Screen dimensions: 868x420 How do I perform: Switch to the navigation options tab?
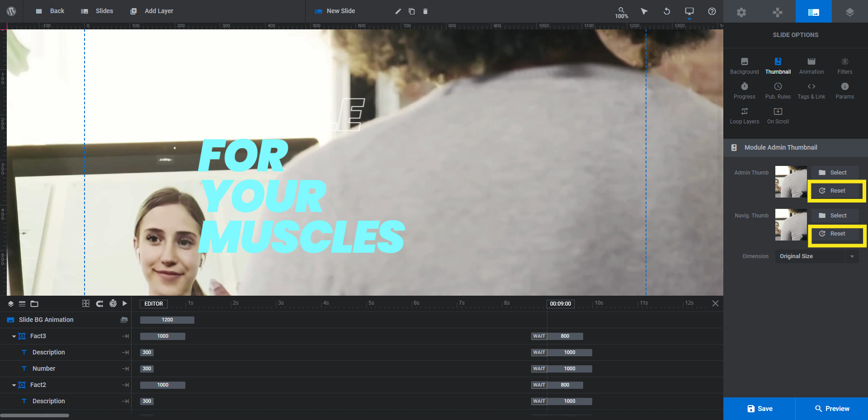pyautogui.click(x=778, y=12)
